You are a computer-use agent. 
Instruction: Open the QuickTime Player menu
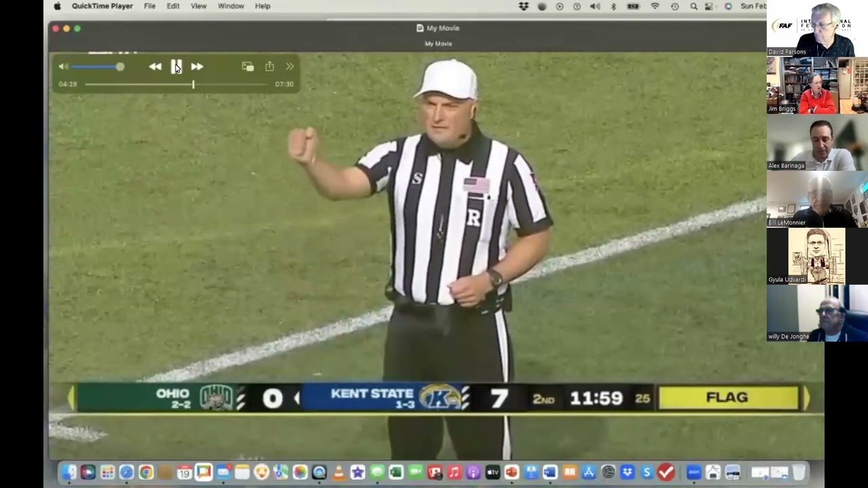(103, 6)
